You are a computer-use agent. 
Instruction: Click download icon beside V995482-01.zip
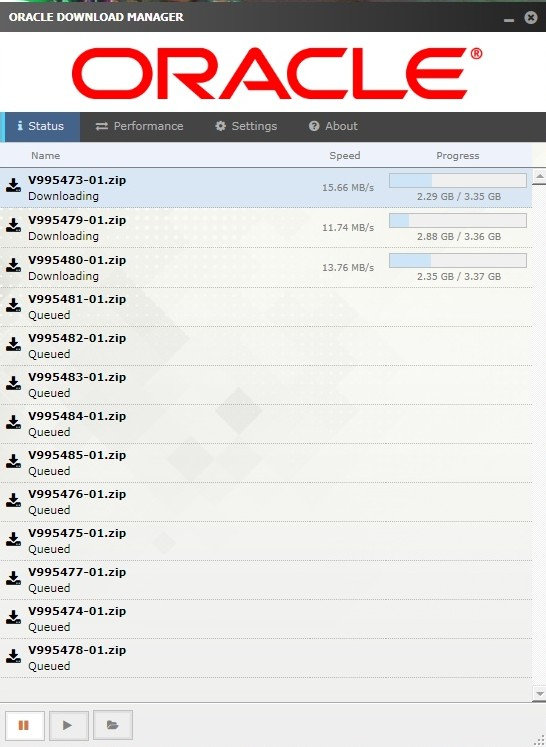(13, 344)
